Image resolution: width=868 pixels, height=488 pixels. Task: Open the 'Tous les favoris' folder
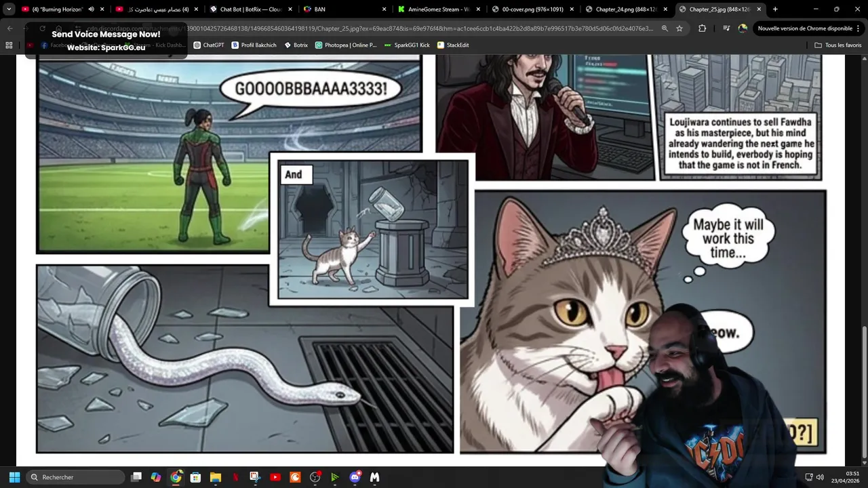pyautogui.click(x=837, y=45)
